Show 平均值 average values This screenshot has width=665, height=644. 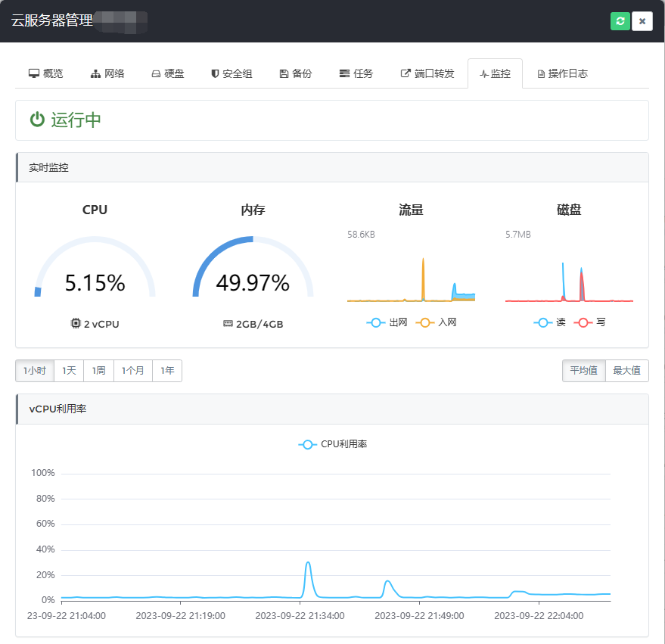pos(583,371)
